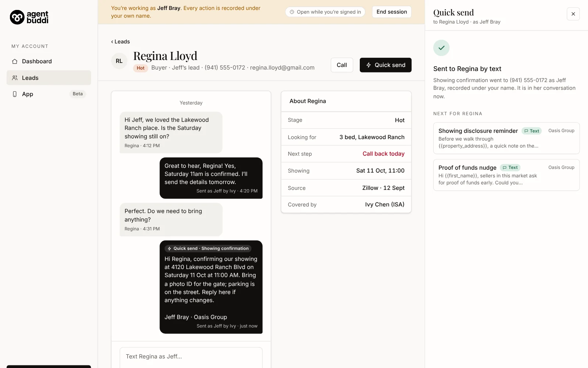Click the End session button

pyautogui.click(x=391, y=12)
